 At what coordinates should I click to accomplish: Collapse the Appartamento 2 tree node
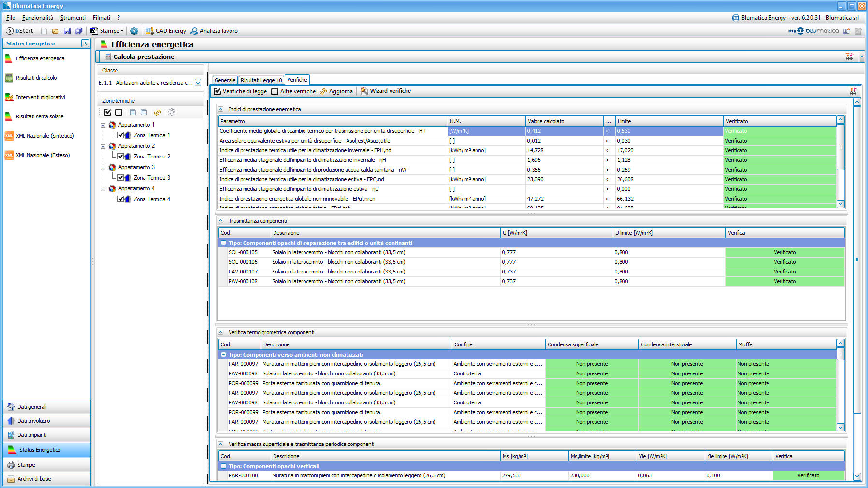[103, 146]
